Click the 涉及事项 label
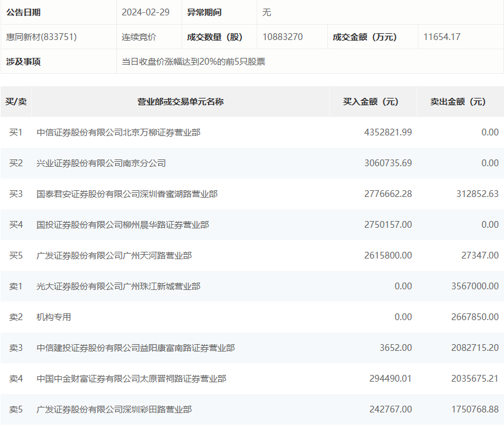This screenshot has width=504, height=426. click(23, 62)
